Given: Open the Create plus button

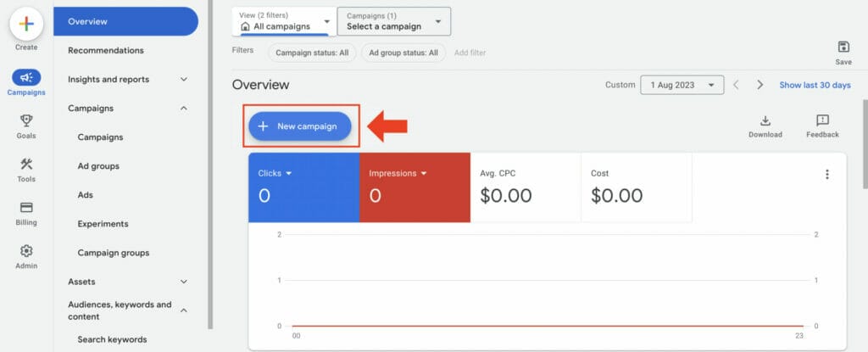Looking at the screenshot, I should click(26, 25).
